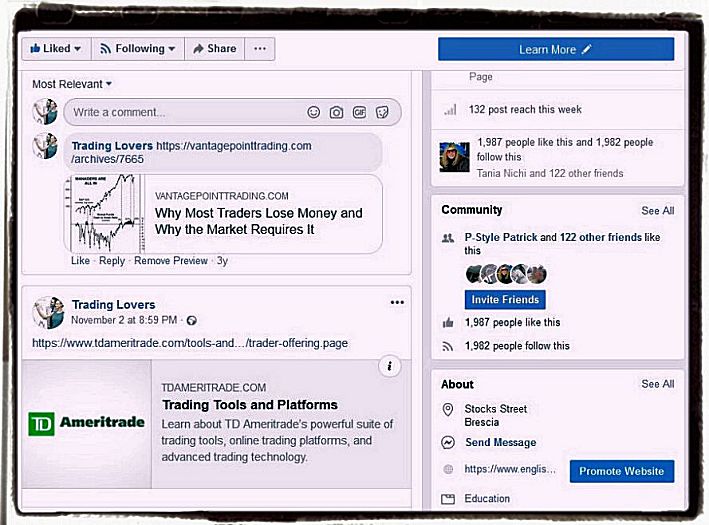Click '1,982 people follow this'
This screenshot has width=709, height=525.
(517, 346)
